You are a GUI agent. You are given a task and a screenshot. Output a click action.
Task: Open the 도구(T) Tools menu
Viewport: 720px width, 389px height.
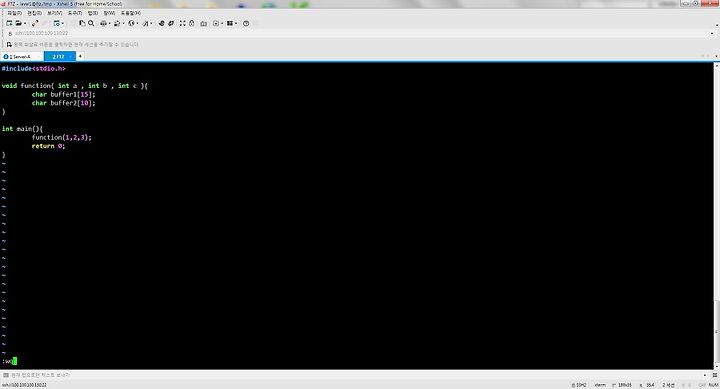pyautogui.click(x=75, y=13)
